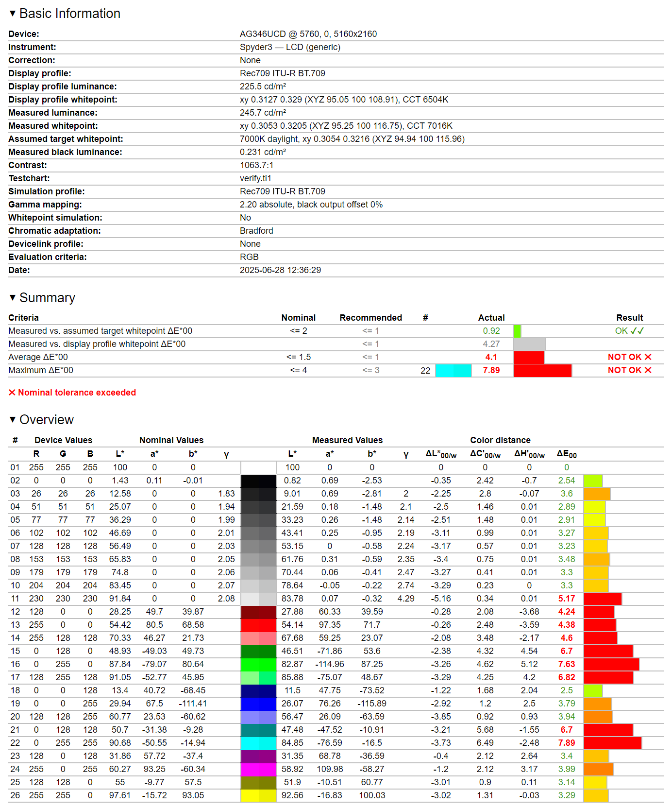Screen dimensions: 672x808
Task: Select the bright green swatch in row 16
Action: 258,664
